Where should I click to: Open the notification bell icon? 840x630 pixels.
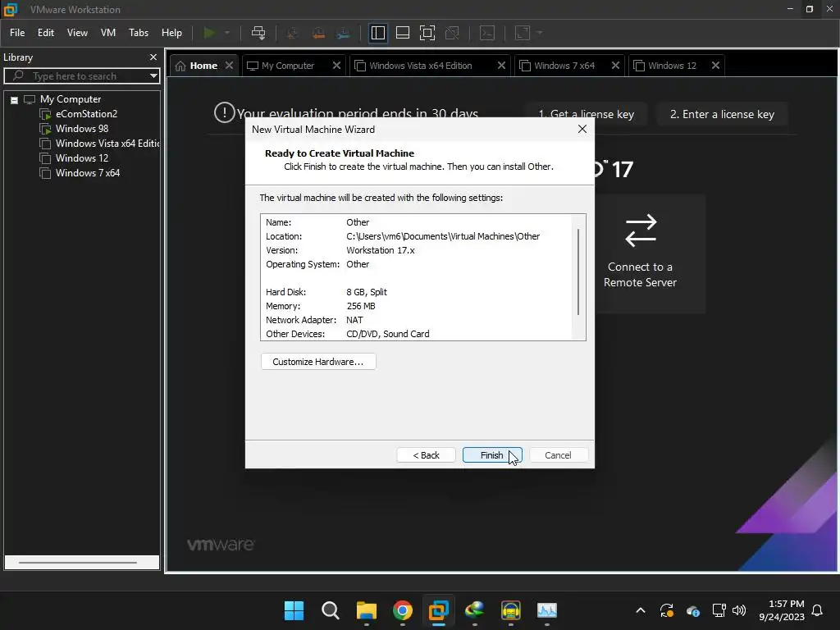pos(818,610)
